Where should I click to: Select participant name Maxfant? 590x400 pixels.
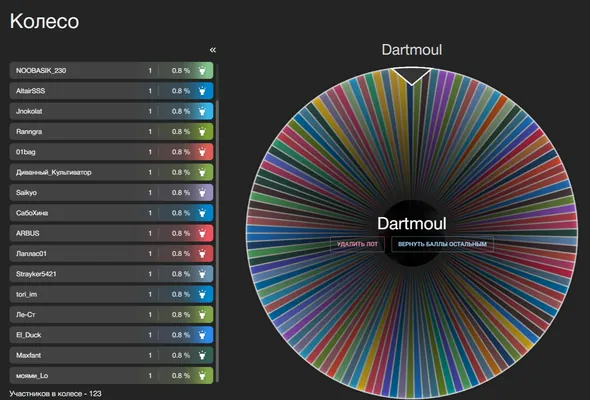pyautogui.click(x=29, y=355)
